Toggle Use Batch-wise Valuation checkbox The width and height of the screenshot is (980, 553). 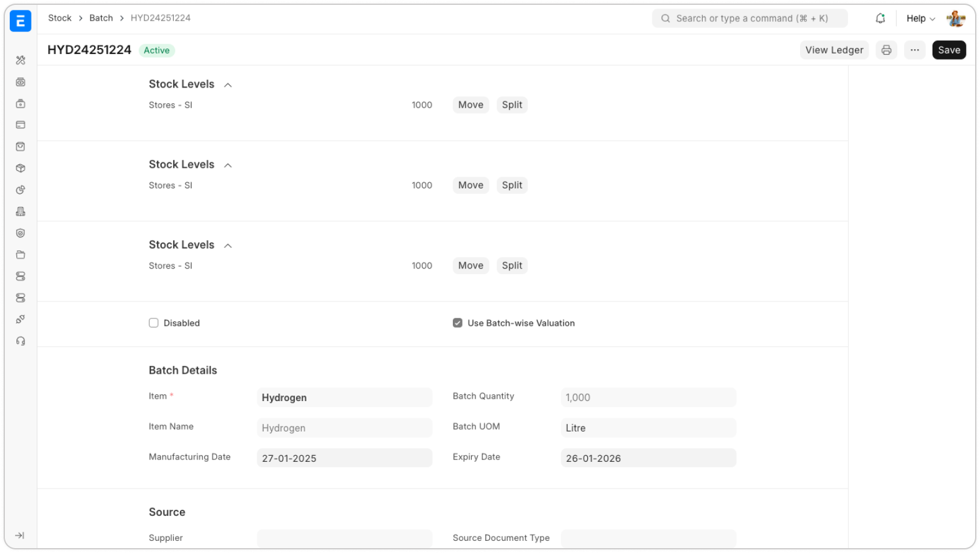[458, 323]
